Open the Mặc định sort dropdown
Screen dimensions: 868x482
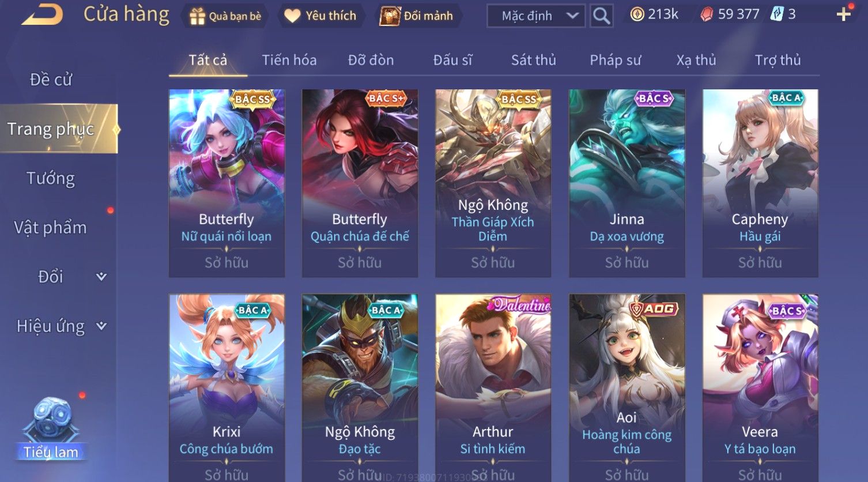click(536, 16)
